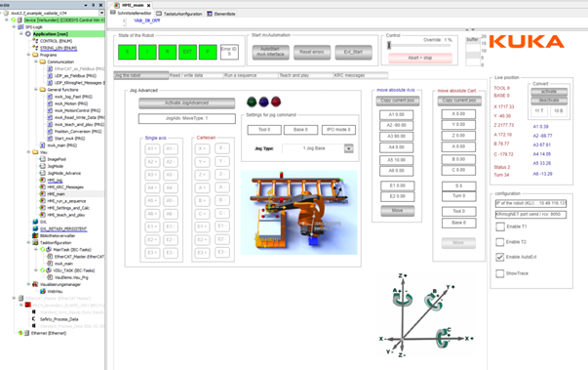588x370 pixels.
Task: Open the KRC messages tab
Action: [x=360, y=75]
